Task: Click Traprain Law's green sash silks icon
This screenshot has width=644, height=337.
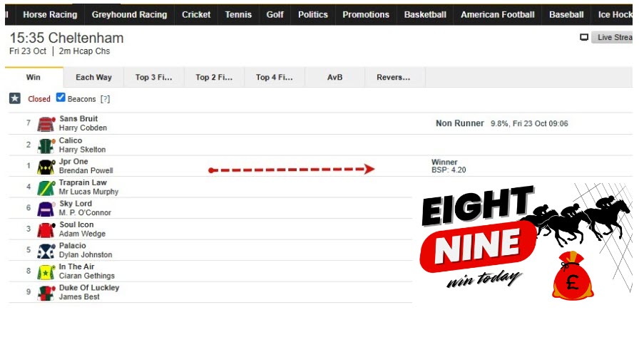Action: [x=46, y=187]
